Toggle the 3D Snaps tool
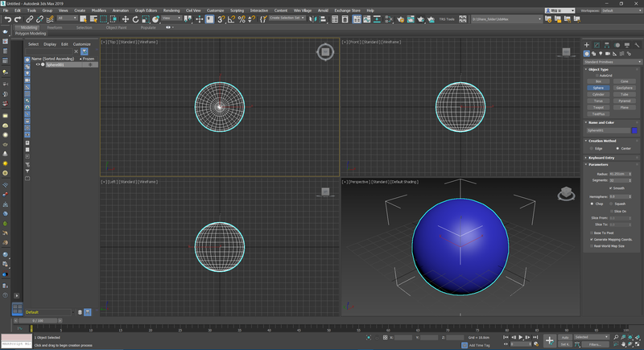Image resolution: width=644 pixels, height=350 pixels. pyautogui.click(x=221, y=19)
